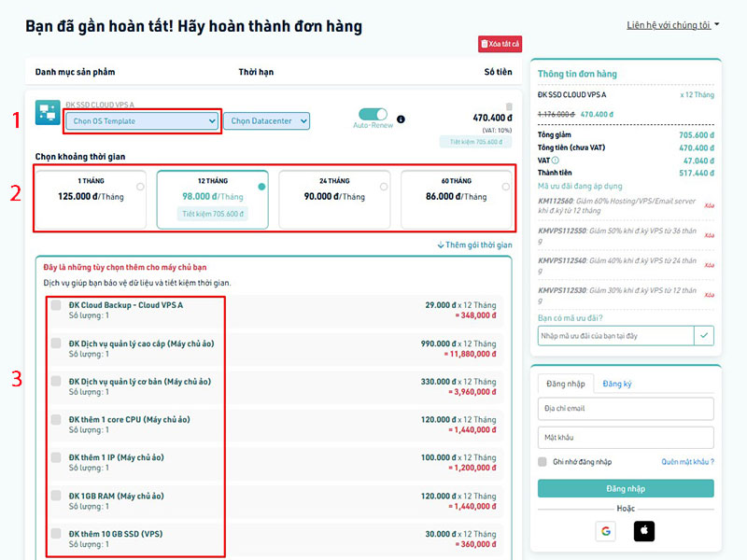Expand Thêm gói thời gian
The height and width of the screenshot is (560, 747).
(x=474, y=245)
